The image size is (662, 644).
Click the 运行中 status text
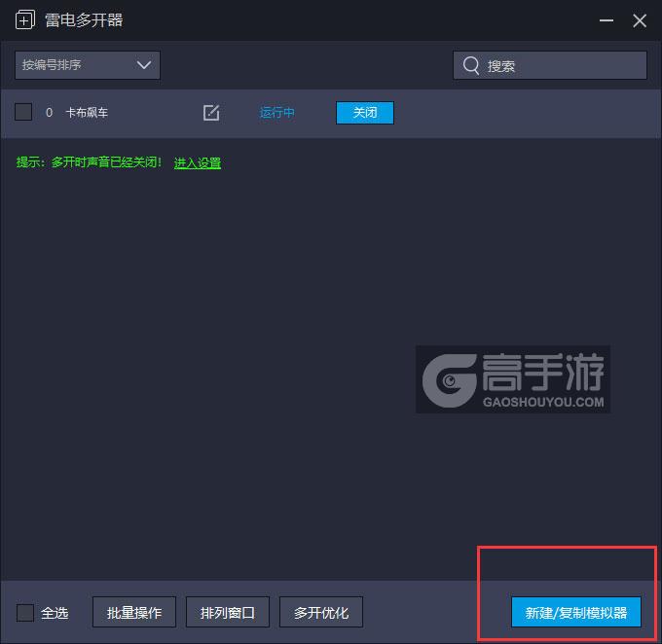coord(276,113)
